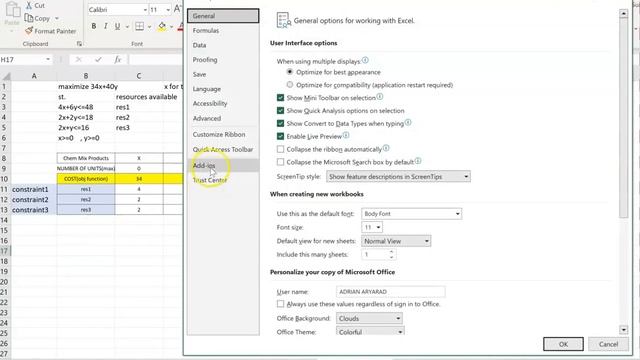Click Cancel in Excel Options dialog
Viewport: 640px width, 360px height.
(x=608, y=344)
